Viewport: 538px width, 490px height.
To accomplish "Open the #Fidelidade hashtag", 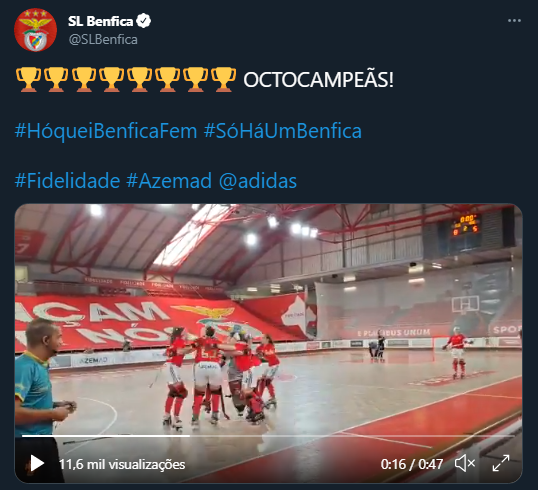I will 67,181.
